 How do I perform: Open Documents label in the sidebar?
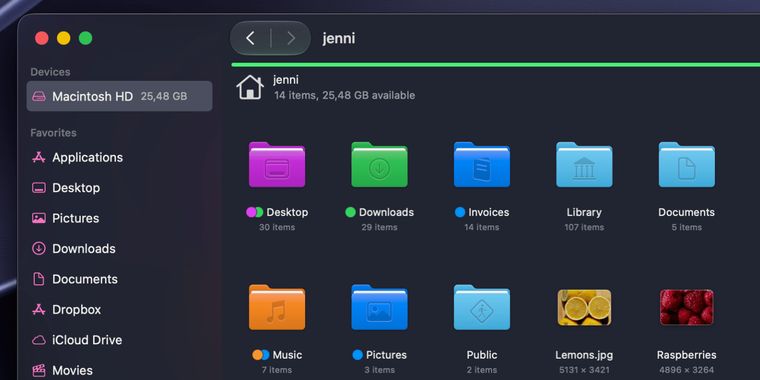[85, 279]
